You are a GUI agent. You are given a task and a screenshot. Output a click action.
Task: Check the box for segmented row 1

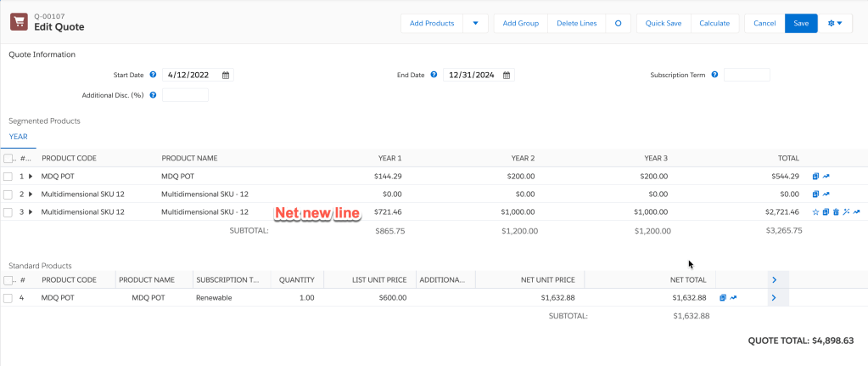click(x=8, y=177)
